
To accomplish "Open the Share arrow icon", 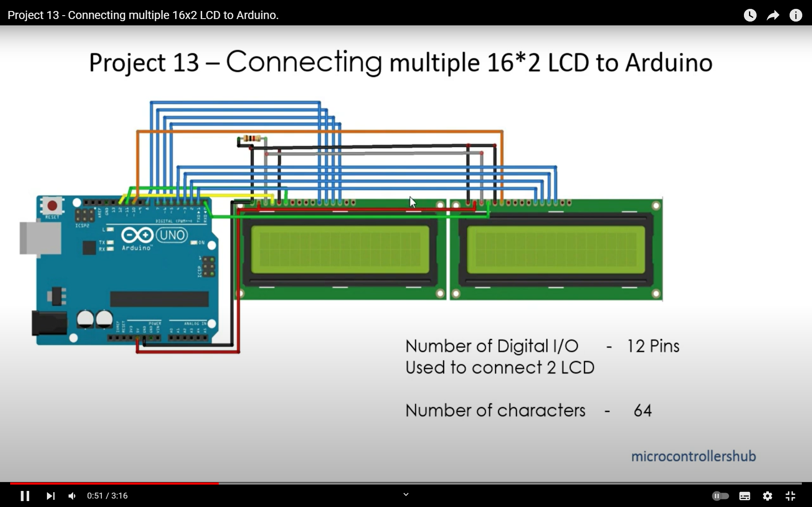I will click(x=773, y=15).
